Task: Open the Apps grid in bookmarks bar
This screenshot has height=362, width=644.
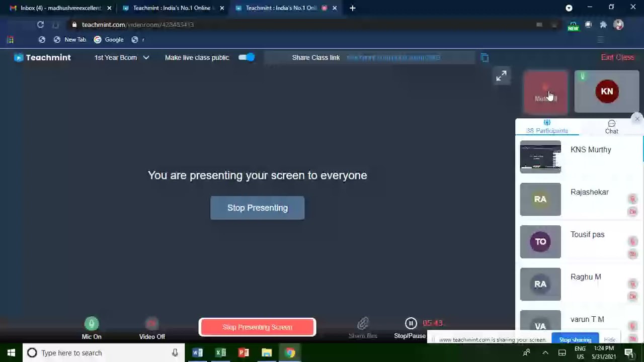Action: point(11,40)
